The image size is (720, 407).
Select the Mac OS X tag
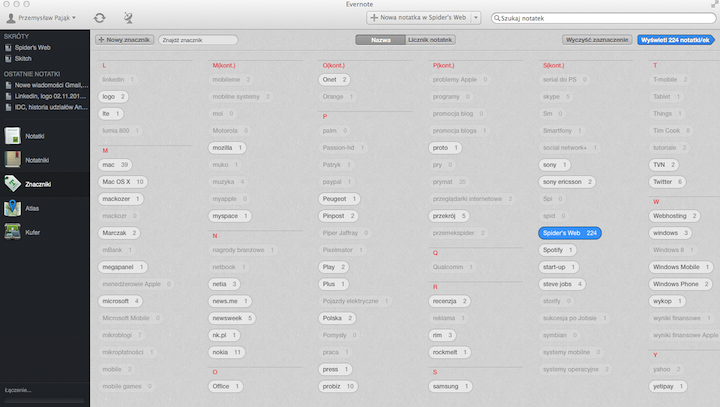(x=123, y=182)
